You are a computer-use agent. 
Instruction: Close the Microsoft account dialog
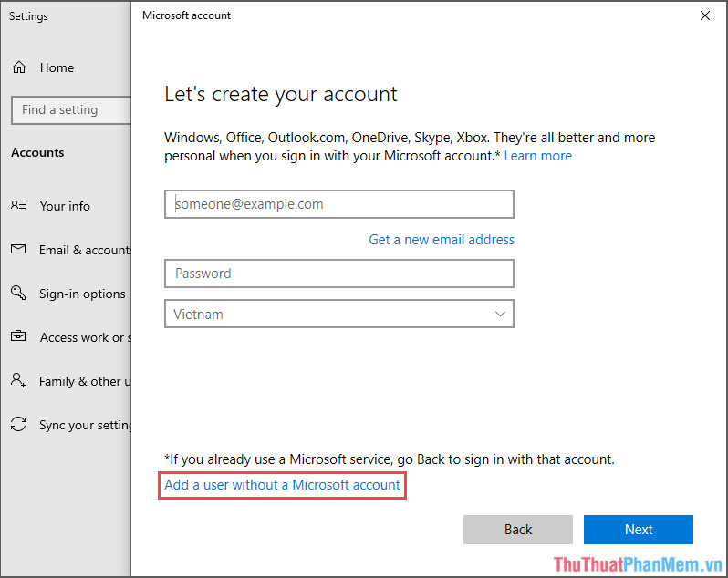point(705,15)
